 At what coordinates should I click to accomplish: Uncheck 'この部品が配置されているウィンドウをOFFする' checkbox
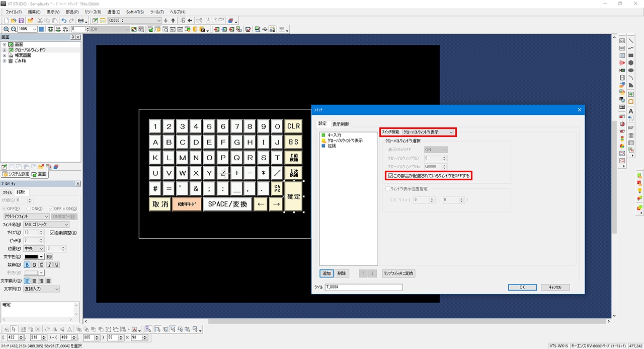pos(390,176)
